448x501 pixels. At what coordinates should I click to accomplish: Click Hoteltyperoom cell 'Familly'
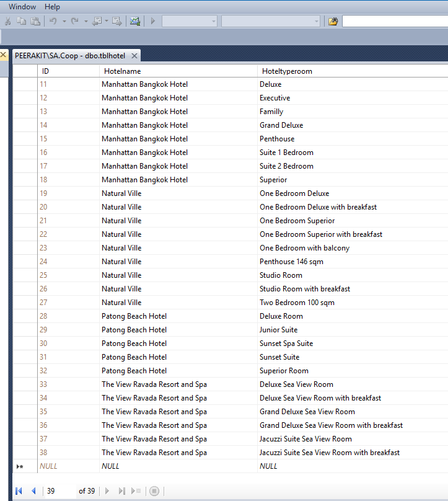(353, 112)
